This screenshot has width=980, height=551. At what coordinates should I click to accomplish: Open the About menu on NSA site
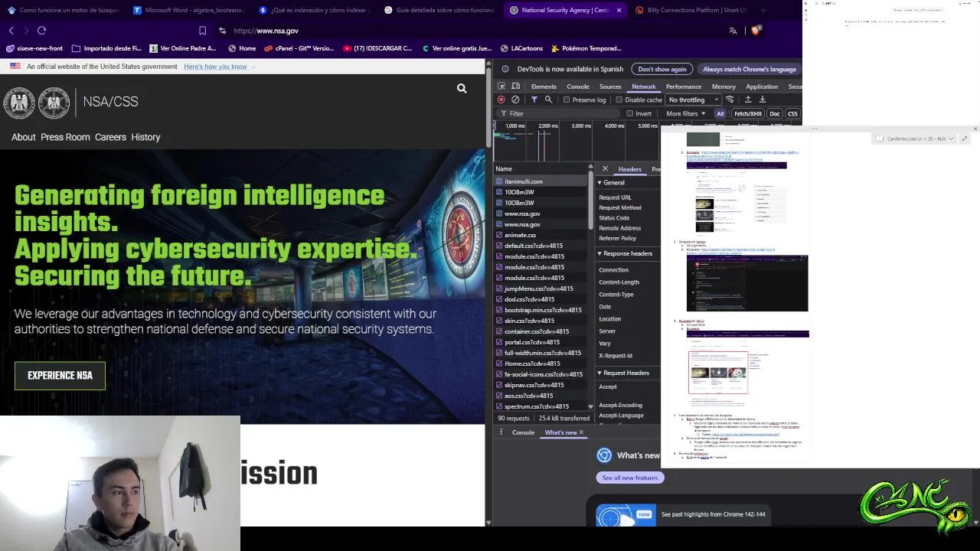click(x=24, y=137)
